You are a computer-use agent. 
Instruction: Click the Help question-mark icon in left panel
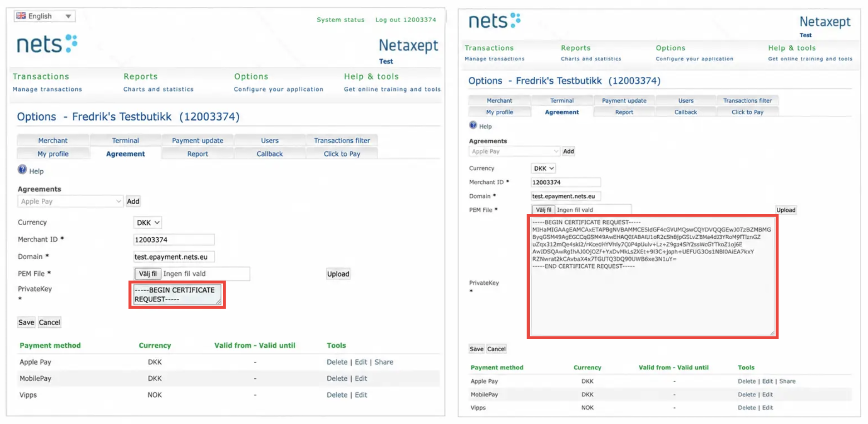click(22, 170)
